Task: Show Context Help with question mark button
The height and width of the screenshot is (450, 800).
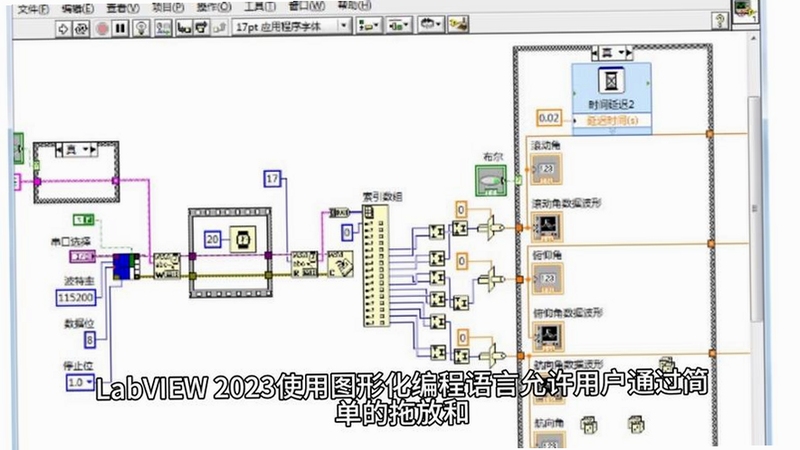Action: point(719,20)
